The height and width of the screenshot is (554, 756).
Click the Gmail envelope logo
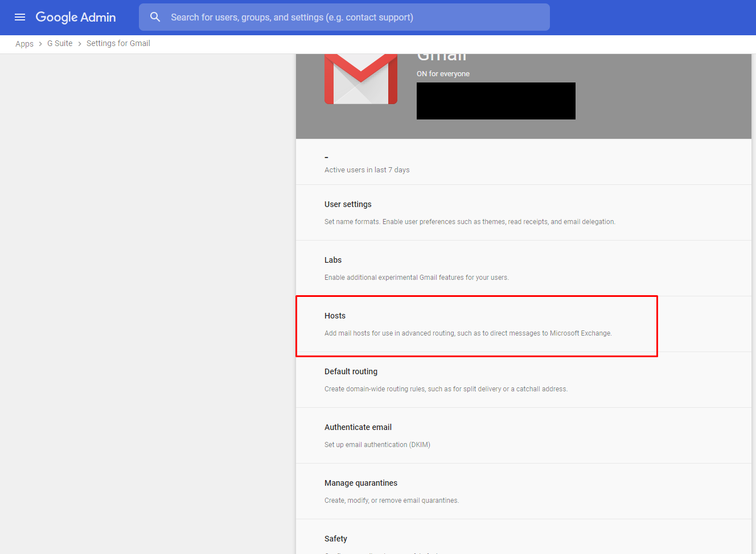(360, 79)
